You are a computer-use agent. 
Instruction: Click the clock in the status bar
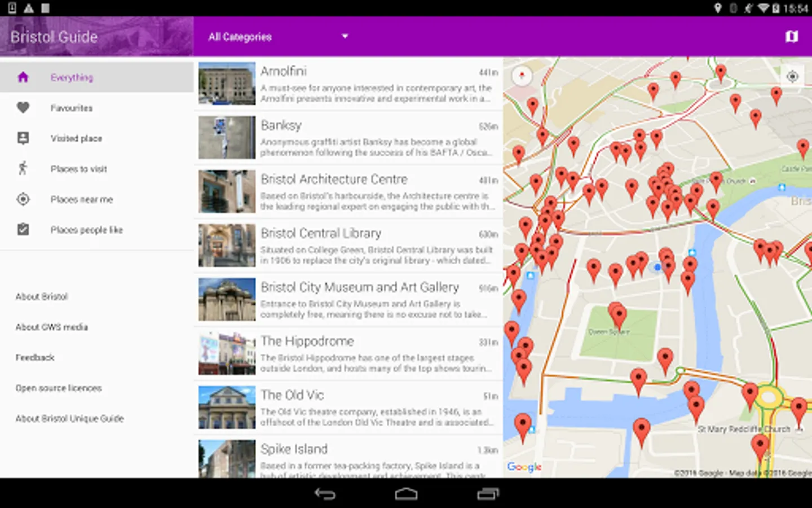click(x=796, y=8)
